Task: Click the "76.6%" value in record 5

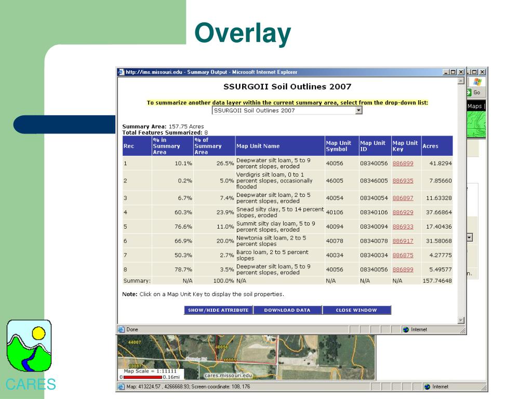Action: click(x=183, y=227)
